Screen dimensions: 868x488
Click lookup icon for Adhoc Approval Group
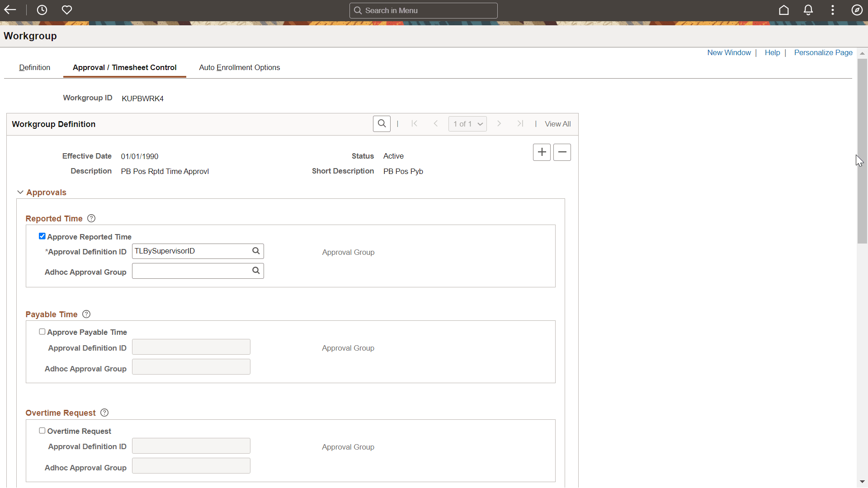point(256,271)
